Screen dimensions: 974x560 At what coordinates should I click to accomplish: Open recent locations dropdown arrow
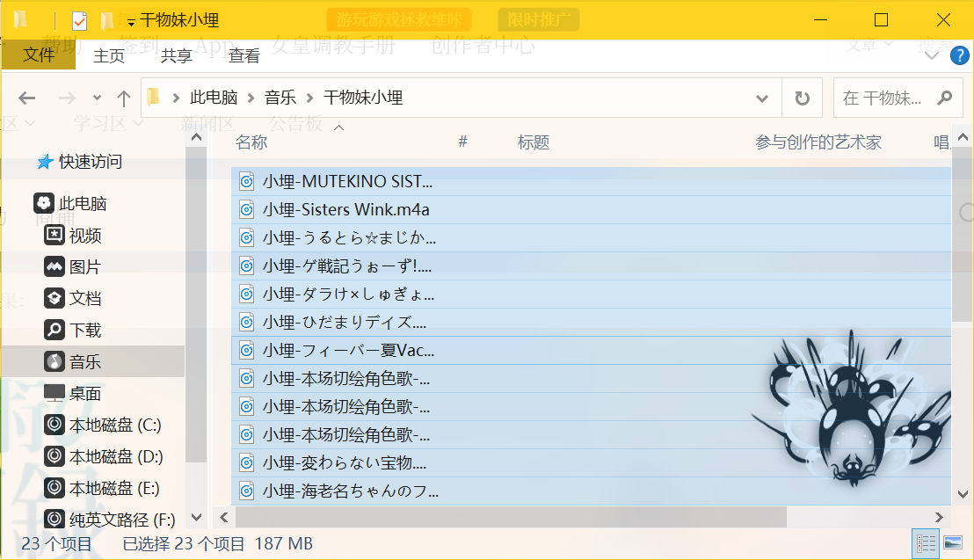pos(97,98)
